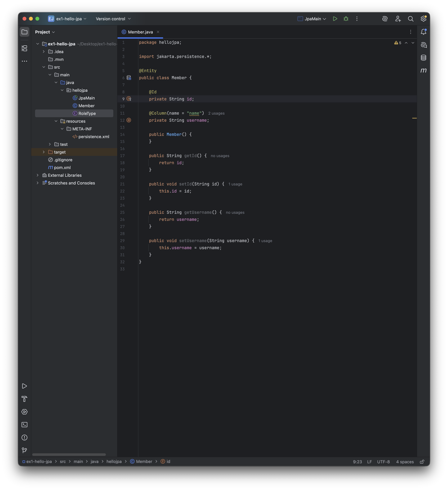
Task: Expand External Libraries node
Action: pyautogui.click(x=38, y=175)
